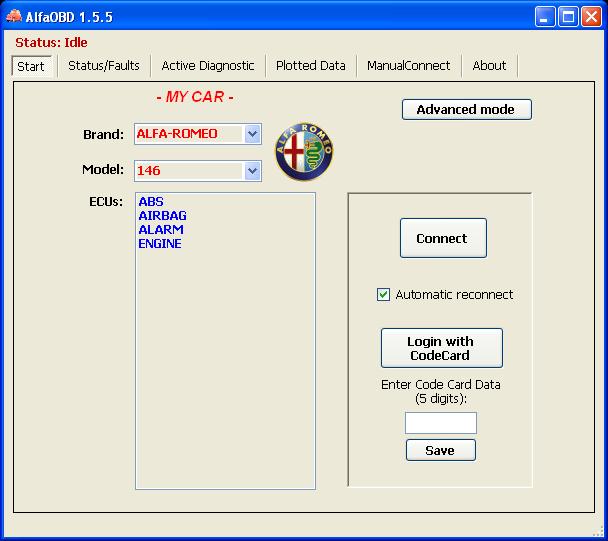The image size is (608, 541).
Task: Click the - MY CAR - heading
Action: [x=195, y=97]
